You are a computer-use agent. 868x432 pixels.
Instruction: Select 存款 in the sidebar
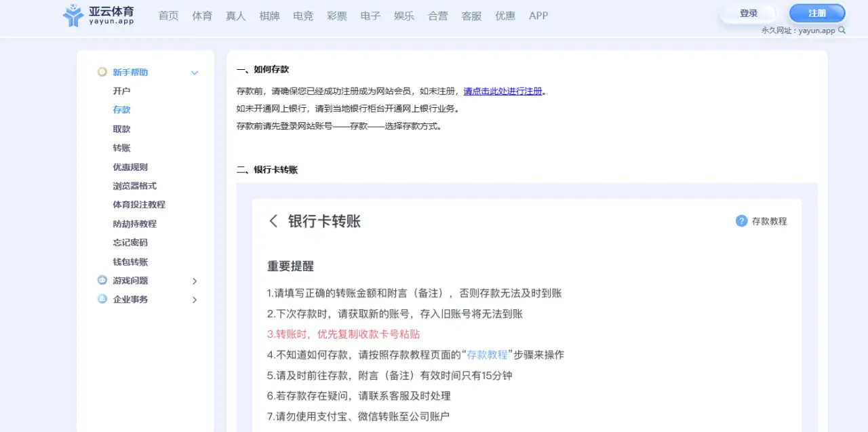tap(121, 110)
